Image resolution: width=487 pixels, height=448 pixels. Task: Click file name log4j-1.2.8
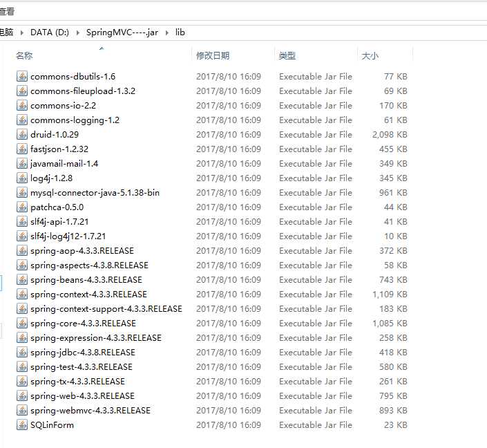(52, 178)
